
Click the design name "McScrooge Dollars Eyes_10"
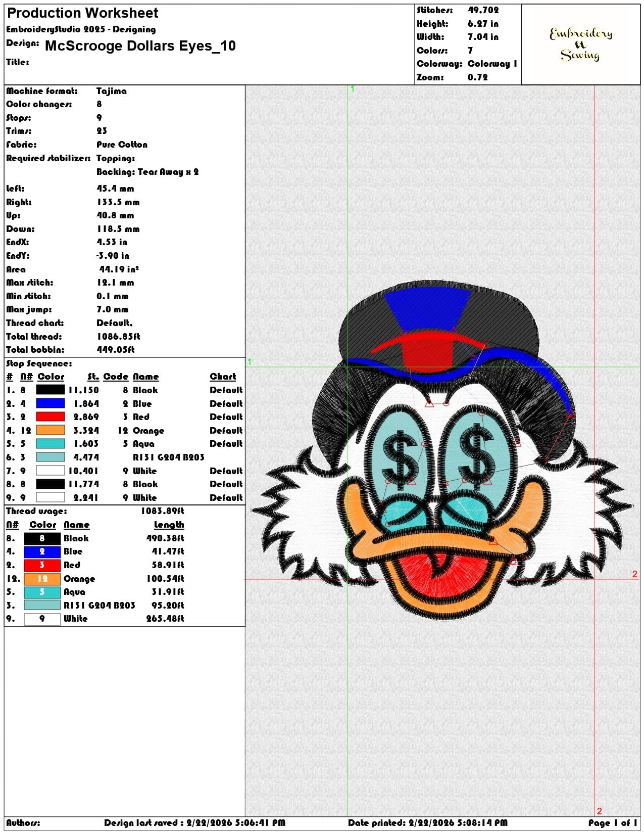(140, 46)
